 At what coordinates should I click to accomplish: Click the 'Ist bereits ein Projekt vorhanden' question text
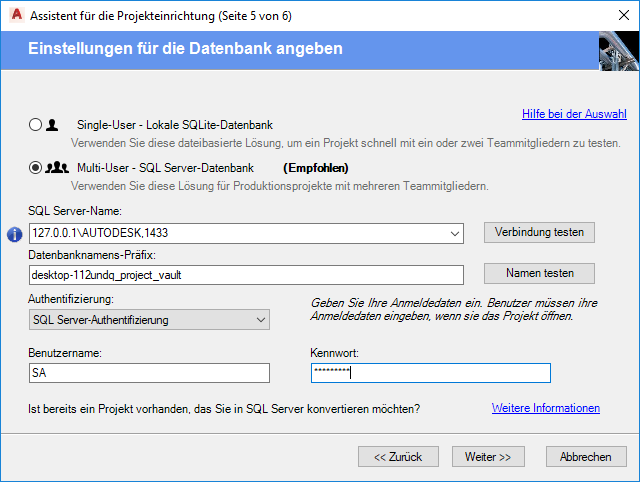(x=224, y=409)
